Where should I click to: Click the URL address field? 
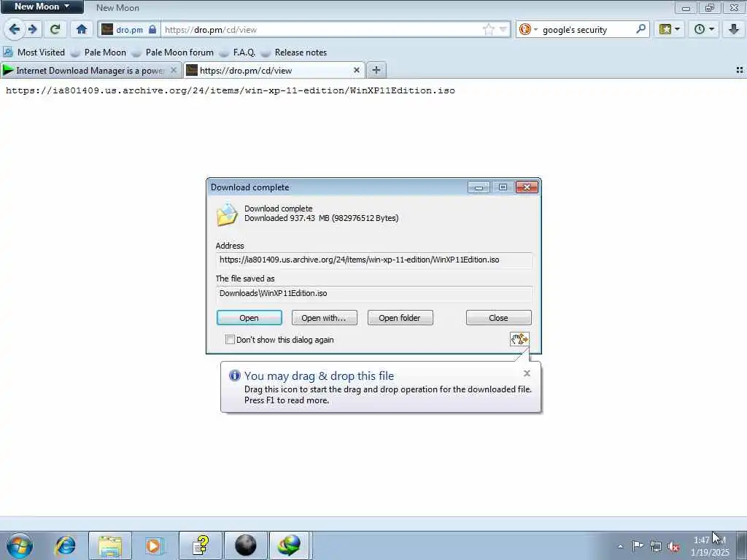pyautogui.click(x=322, y=29)
